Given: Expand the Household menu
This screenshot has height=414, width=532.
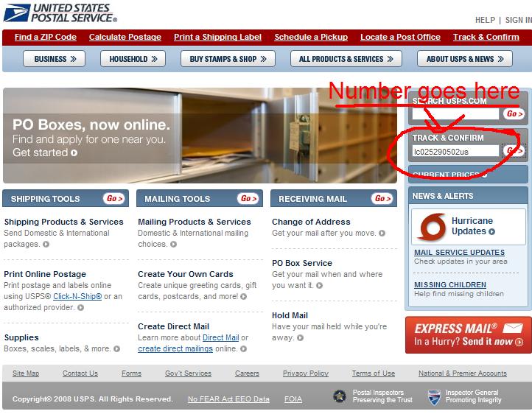Looking at the screenshot, I should click(133, 59).
